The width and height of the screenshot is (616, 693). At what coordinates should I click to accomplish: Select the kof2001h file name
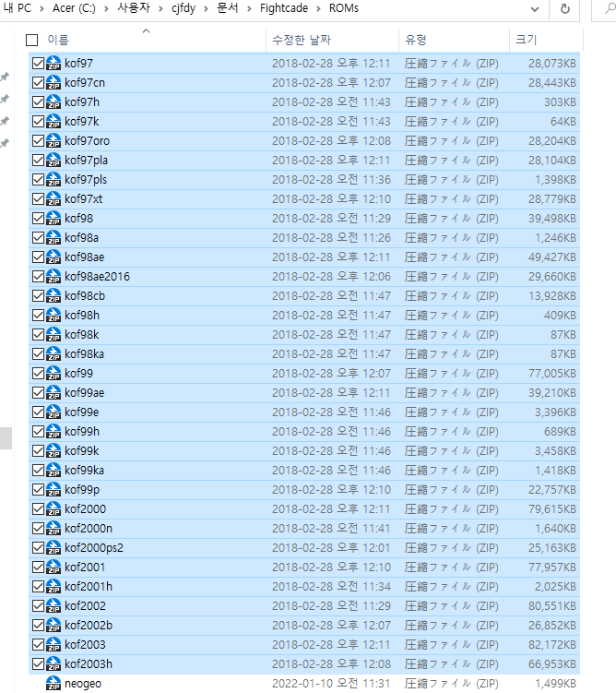89,587
